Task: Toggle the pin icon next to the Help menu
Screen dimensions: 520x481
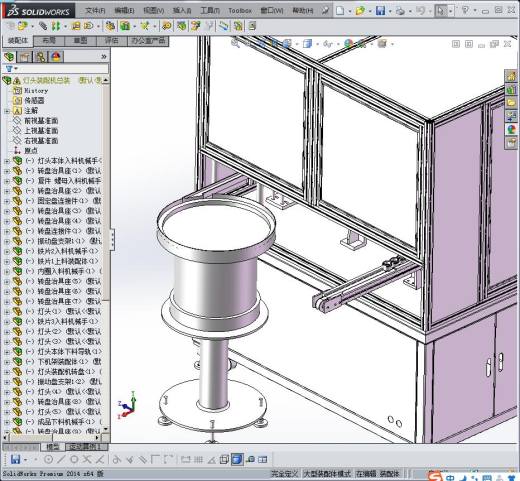Action: click(325, 11)
